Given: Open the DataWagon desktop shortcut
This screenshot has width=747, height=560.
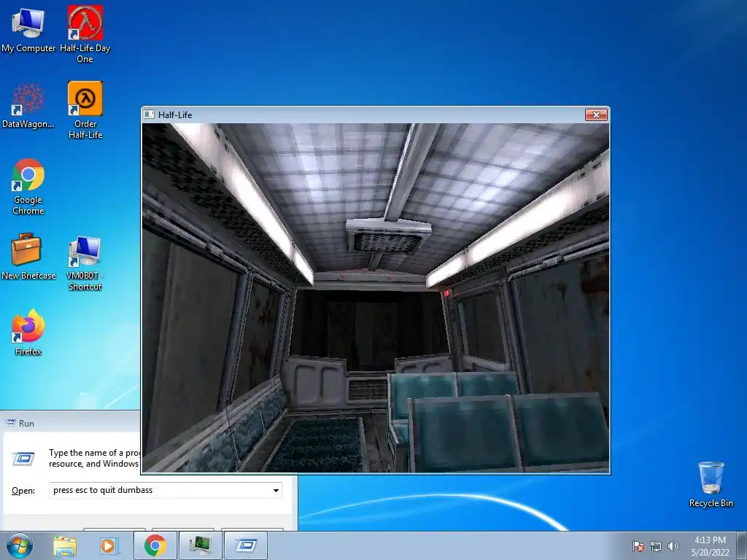Looking at the screenshot, I should [28, 106].
